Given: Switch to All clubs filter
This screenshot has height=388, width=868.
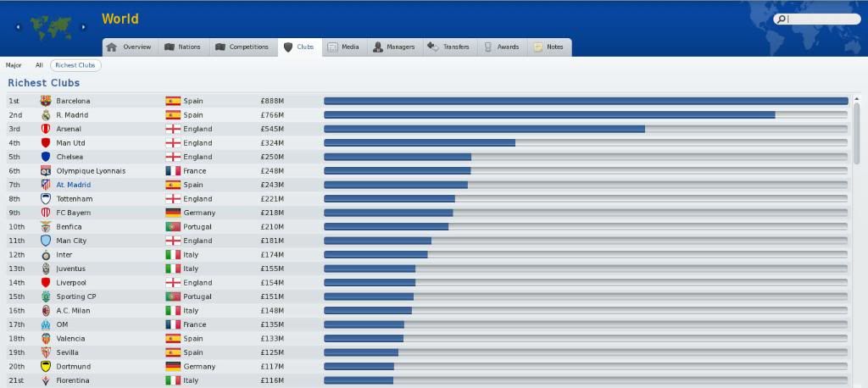Looking at the screenshot, I should tap(39, 65).
